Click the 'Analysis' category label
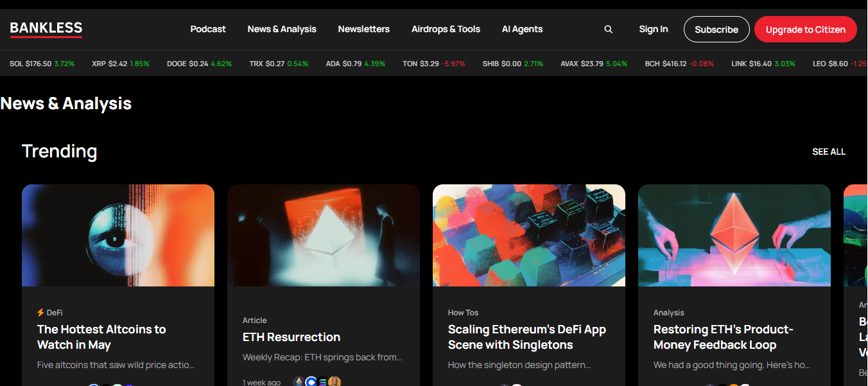The image size is (868, 386). (669, 313)
